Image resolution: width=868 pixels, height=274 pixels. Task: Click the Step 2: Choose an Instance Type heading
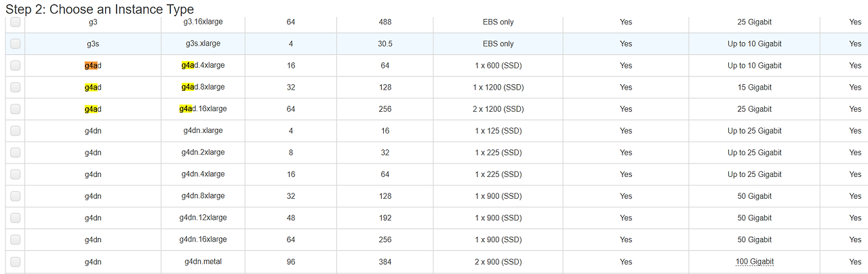click(100, 9)
